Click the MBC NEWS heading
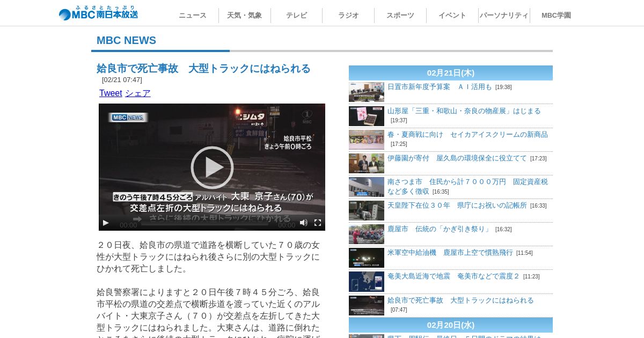Screen dimensions: 644x338 point(126,40)
